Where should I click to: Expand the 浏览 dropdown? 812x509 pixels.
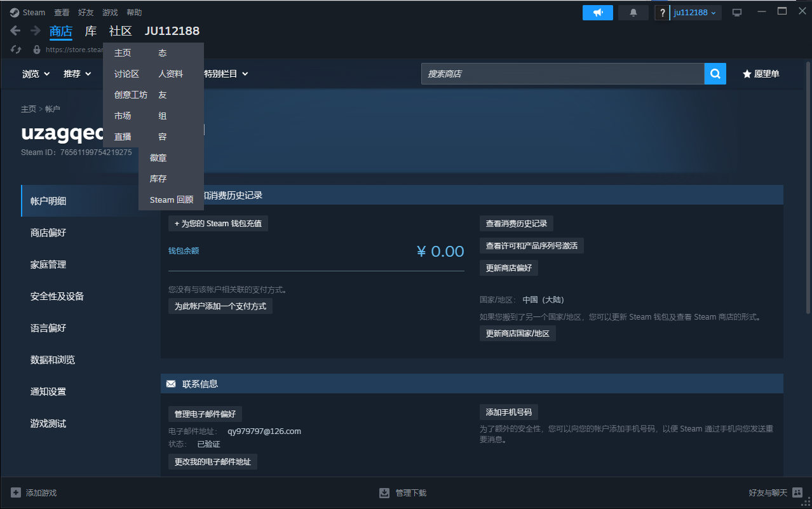36,74
